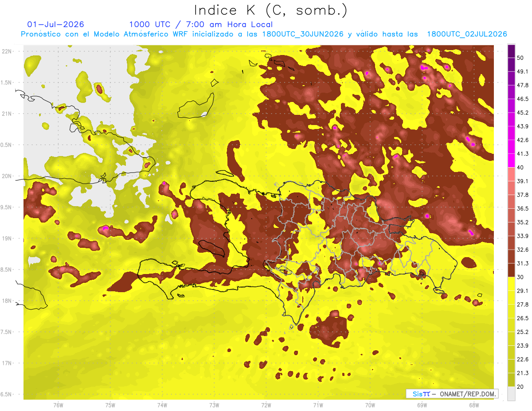Pick the dark brown swatch between 30 and 31.3
The image size is (532, 411).
[511, 270]
